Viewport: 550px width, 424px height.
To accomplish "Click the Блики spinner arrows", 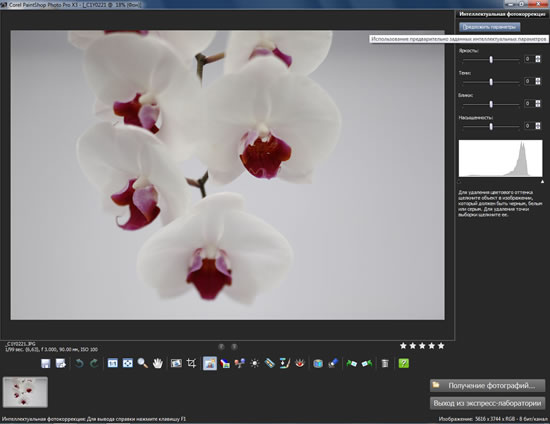I will [x=538, y=103].
